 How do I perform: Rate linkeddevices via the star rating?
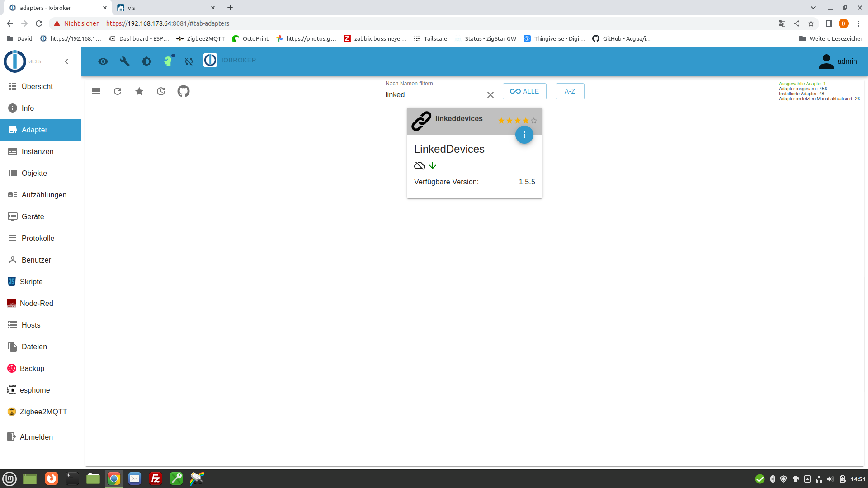[x=518, y=121]
